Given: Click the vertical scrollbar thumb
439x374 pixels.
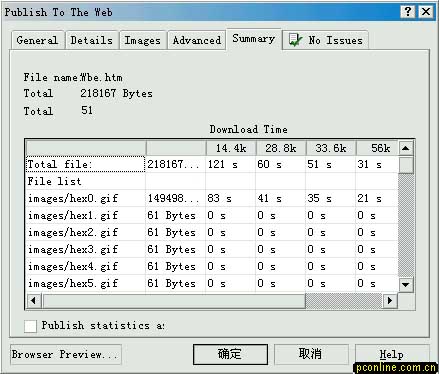Looking at the screenshot, I should pos(406,164).
